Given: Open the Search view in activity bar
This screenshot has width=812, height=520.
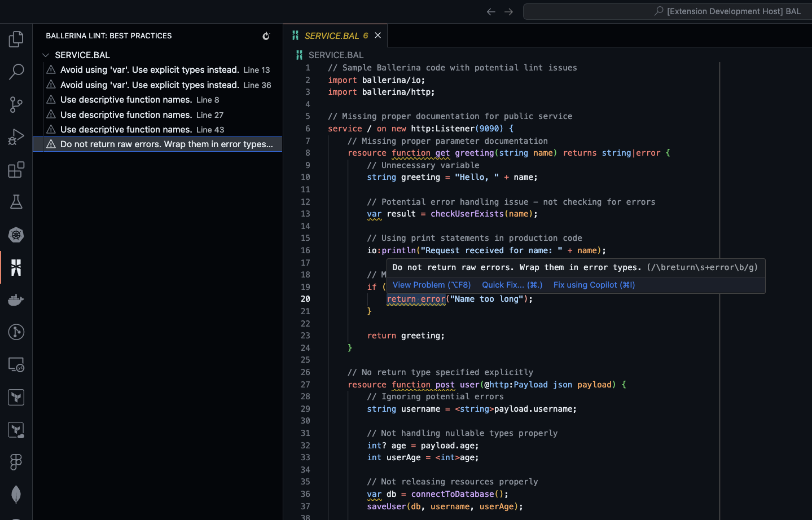Looking at the screenshot, I should pos(16,72).
